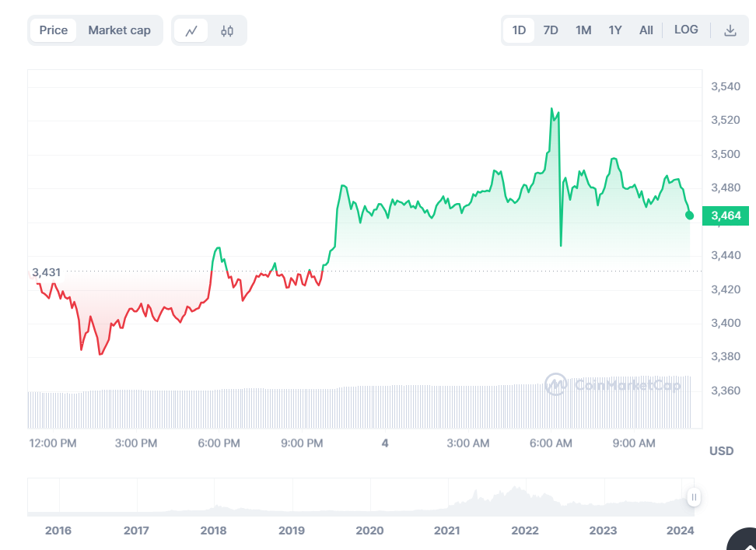Choose the 1Y time range
This screenshot has height=550, width=756.
[615, 30]
